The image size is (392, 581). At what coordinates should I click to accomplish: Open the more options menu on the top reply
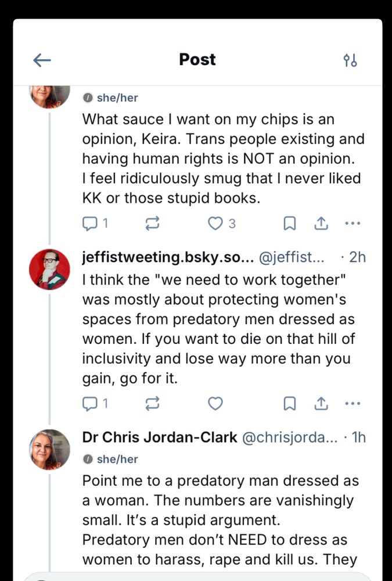click(353, 223)
